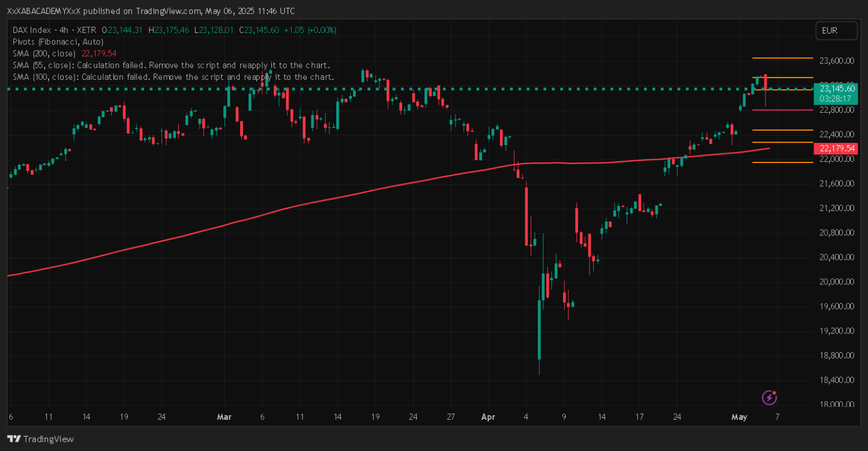The width and height of the screenshot is (868, 451).
Task: Click the Apr label on time axis
Action: tap(488, 416)
